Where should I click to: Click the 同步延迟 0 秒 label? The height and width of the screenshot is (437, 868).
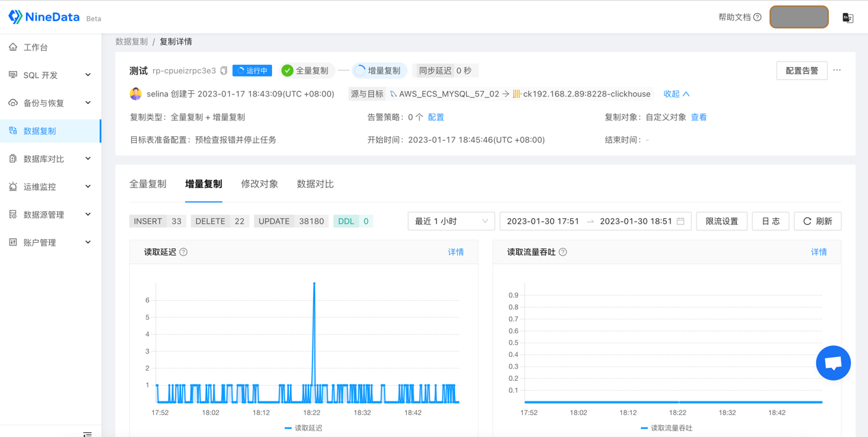coord(446,70)
